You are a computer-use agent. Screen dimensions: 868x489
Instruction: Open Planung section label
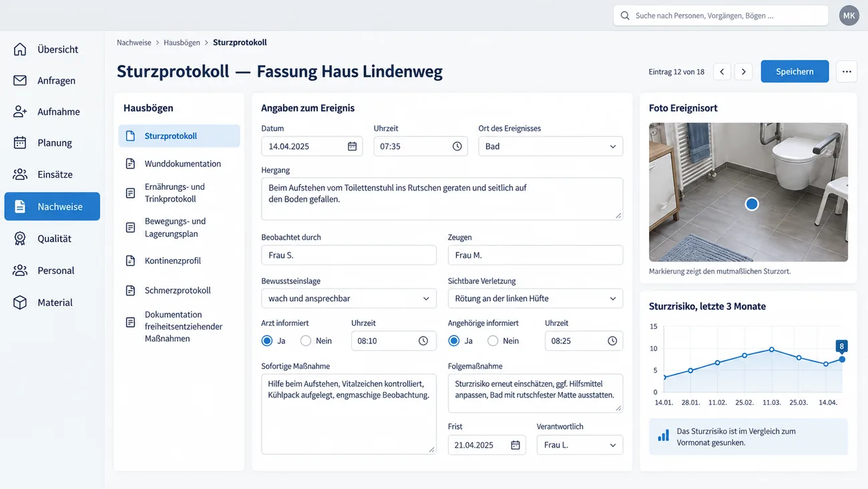pyautogui.click(x=55, y=142)
